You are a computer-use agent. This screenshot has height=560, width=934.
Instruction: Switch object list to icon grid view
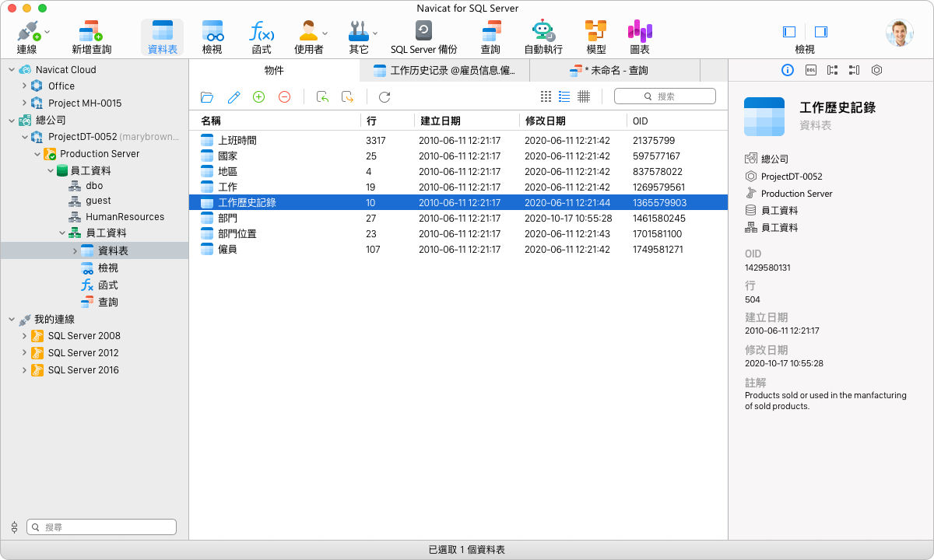pyautogui.click(x=546, y=96)
